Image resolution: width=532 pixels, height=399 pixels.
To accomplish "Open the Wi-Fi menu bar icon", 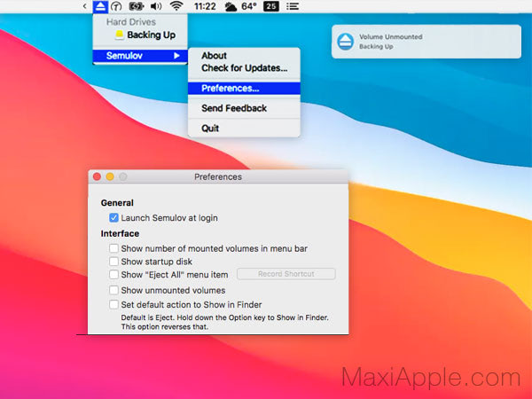I will [176, 6].
